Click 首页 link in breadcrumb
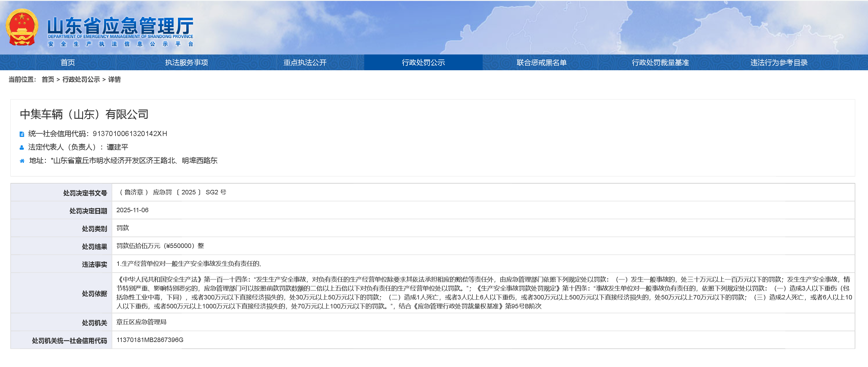Image resolution: width=868 pixels, height=367 pixels. [x=48, y=79]
